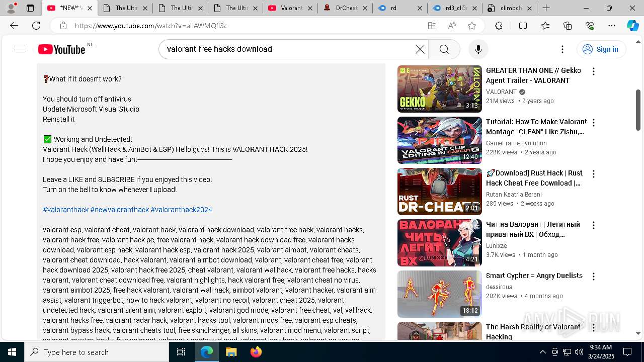Open the apps available icon in address bar
The width and height of the screenshot is (644, 362).
pos(432,26)
